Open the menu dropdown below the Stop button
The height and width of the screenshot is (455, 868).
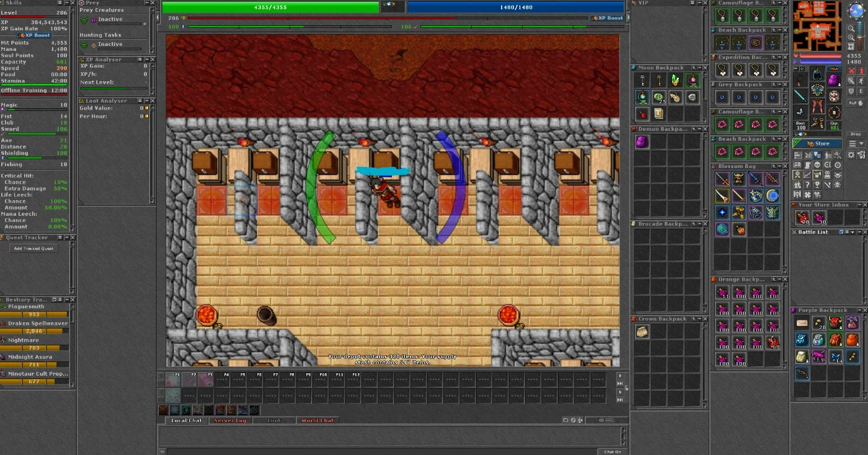(x=856, y=143)
